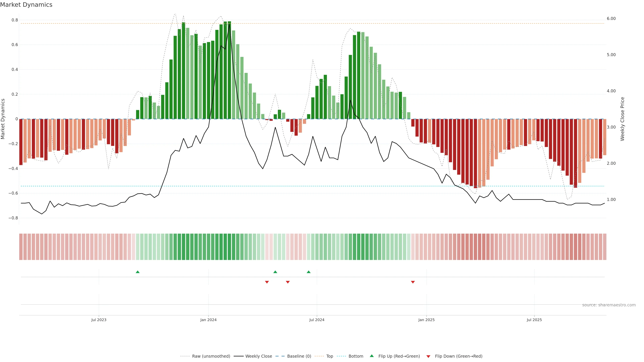Click the 0.8 left axis tick label
The image size is (644, 362).
[x=15, y=20]
